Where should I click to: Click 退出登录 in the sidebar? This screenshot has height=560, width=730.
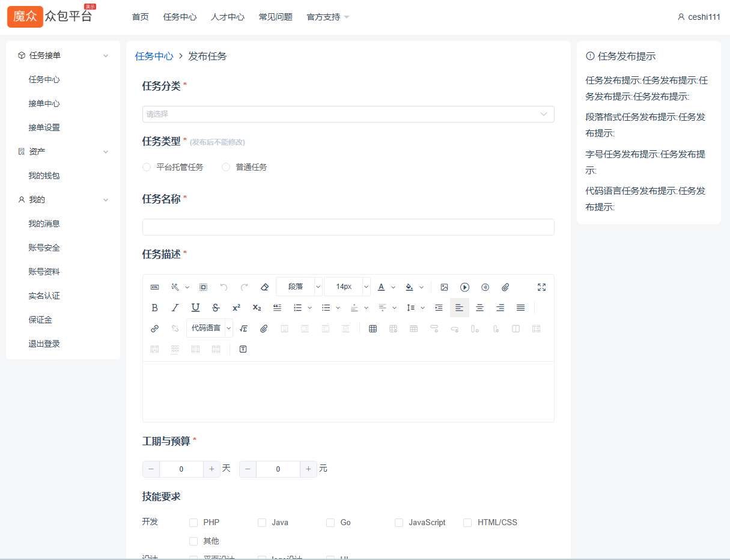pos(44,343)
